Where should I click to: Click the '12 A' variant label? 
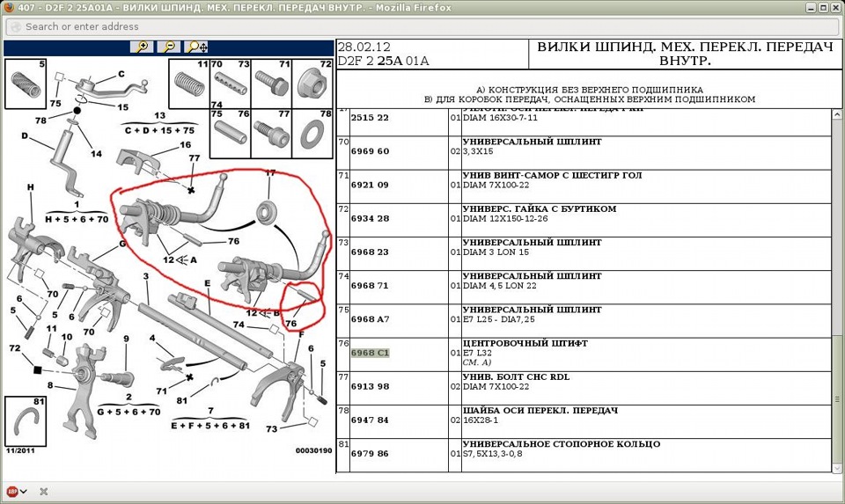pyautogui.click(x=180, y=260)
